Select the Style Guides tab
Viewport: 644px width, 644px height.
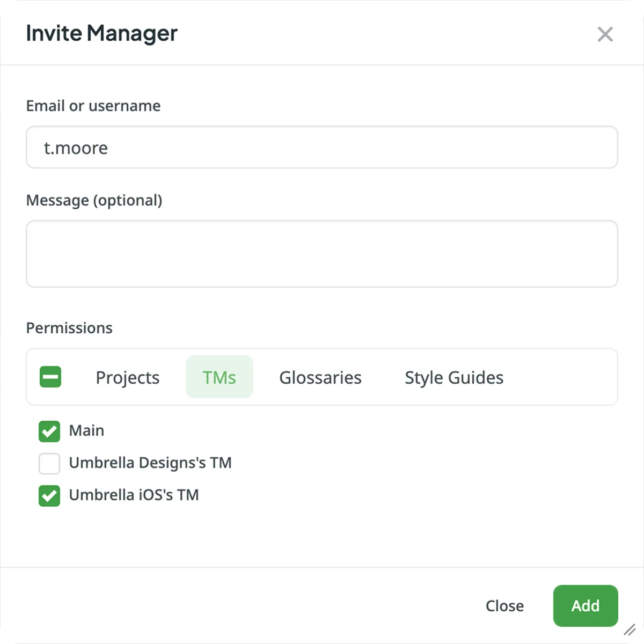(453, 377)
